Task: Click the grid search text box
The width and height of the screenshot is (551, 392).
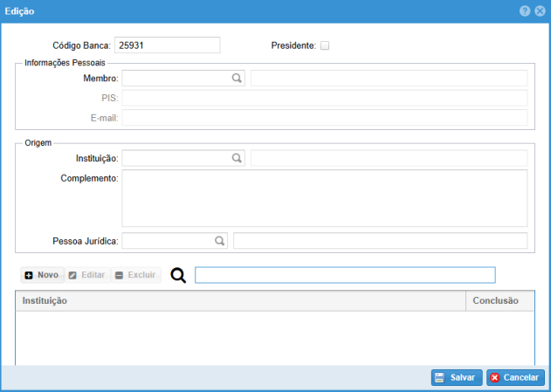Action: coord(344,275)
